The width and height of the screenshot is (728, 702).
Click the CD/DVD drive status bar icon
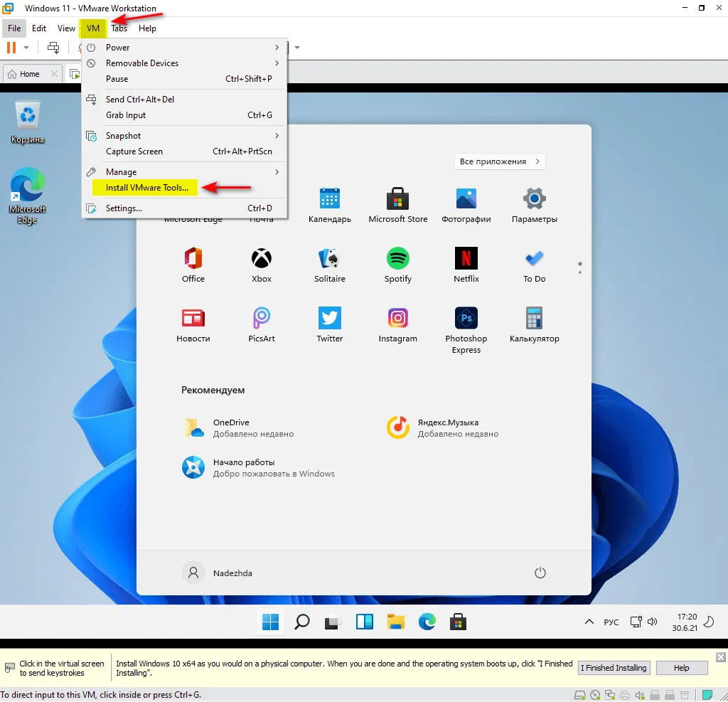coord(595,696)
